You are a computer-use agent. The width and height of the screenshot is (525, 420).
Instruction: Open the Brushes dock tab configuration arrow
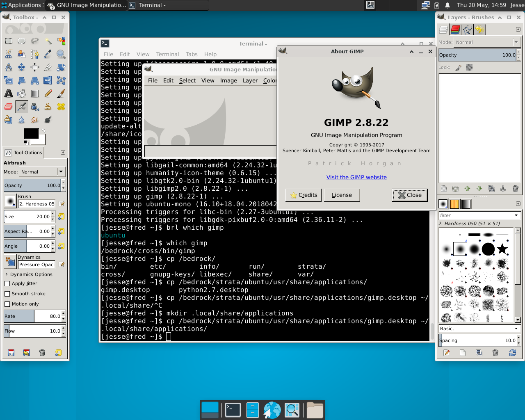pyautogui.click(x=518, y=203)
